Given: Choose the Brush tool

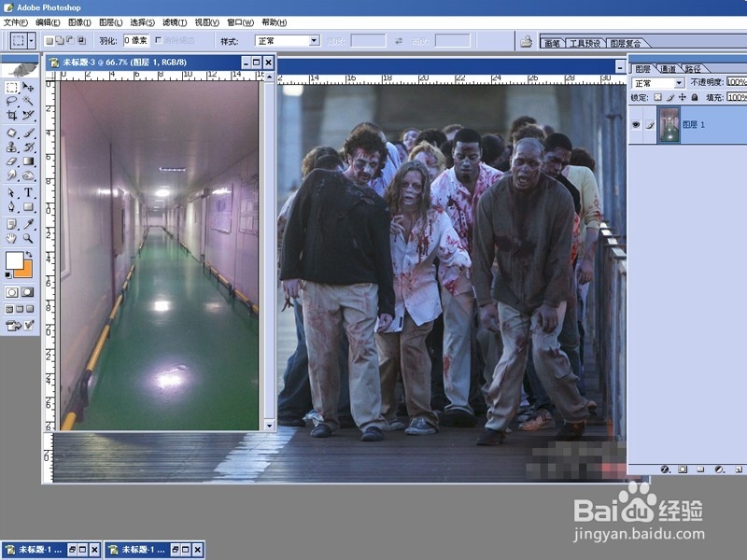Looking at the screenshot, I should pos(28,133).
